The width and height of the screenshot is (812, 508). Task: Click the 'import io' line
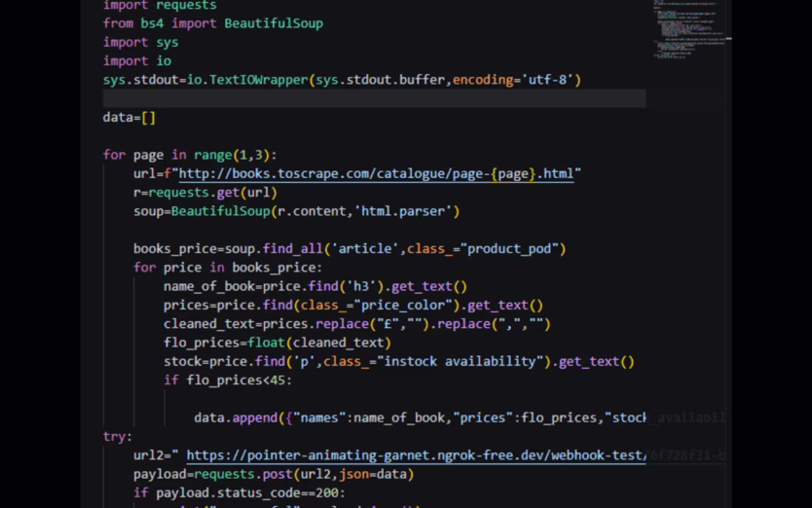point(137,61)
